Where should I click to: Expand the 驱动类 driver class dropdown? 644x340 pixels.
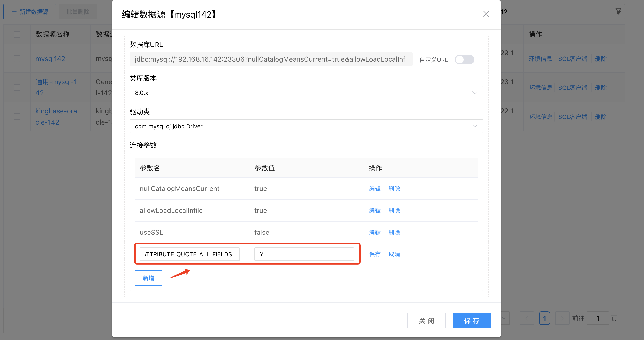(306, 126)
